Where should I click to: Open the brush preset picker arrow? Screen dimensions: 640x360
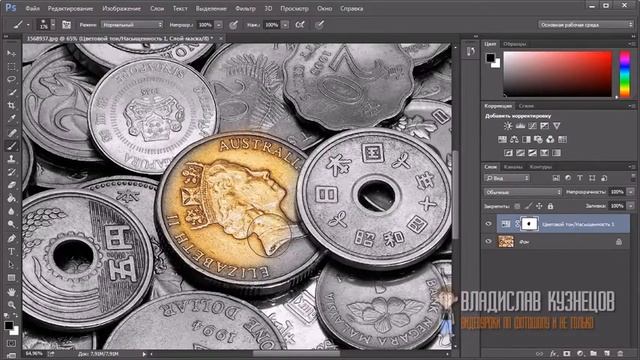click(53, 25)
